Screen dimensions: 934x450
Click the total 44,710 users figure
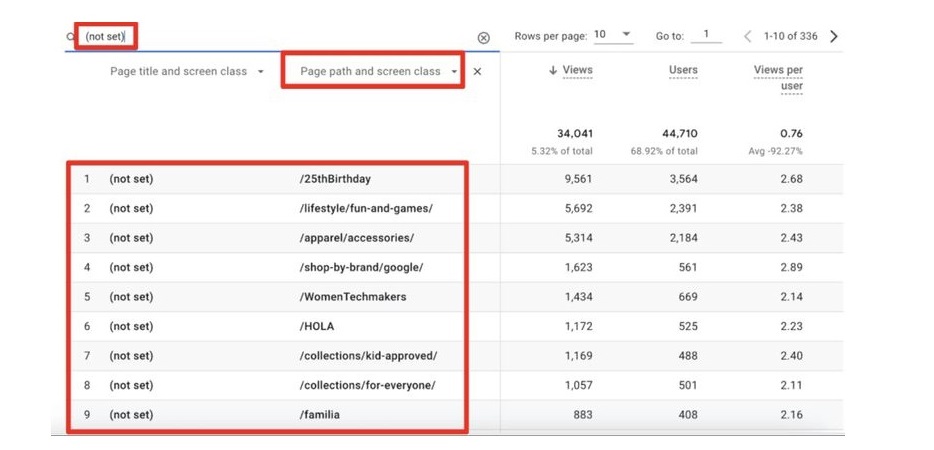680,134
